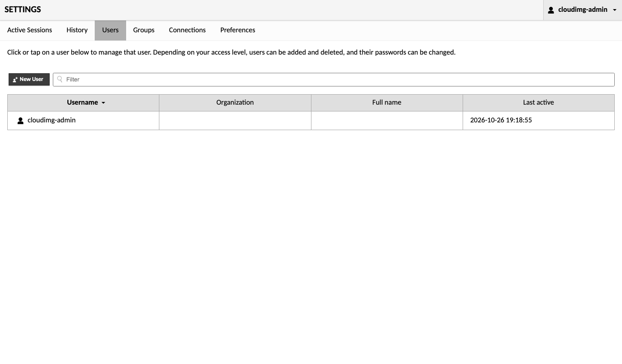The height and width of the screenshot is (364, 622).
Task: Go to the Groups tab
Action: pos(144,30)
